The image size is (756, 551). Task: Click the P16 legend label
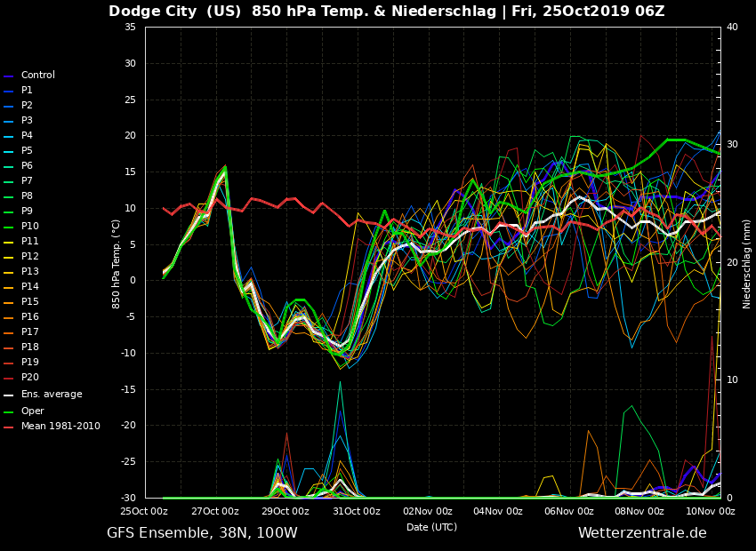click(x=30, y=316)
